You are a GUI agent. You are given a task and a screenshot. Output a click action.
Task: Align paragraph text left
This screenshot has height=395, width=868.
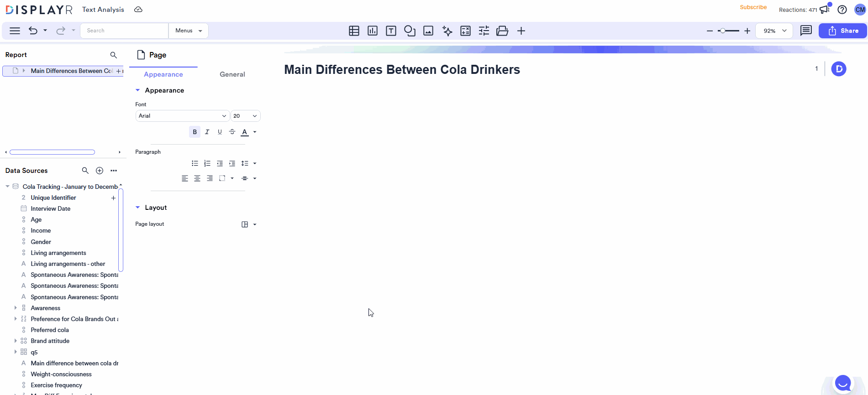pyautogui.click(x=185, y=178)
